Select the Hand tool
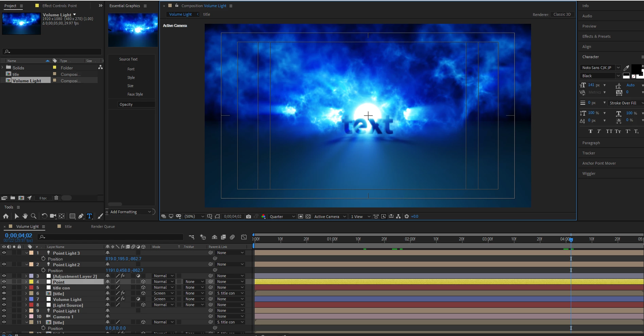The width and height of the screenshot is (644, 336). (25, 216)
